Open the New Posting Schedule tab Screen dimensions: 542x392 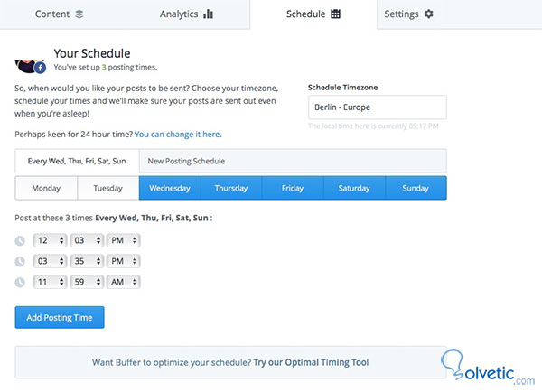pyautogui.click(x=188, y=161)
